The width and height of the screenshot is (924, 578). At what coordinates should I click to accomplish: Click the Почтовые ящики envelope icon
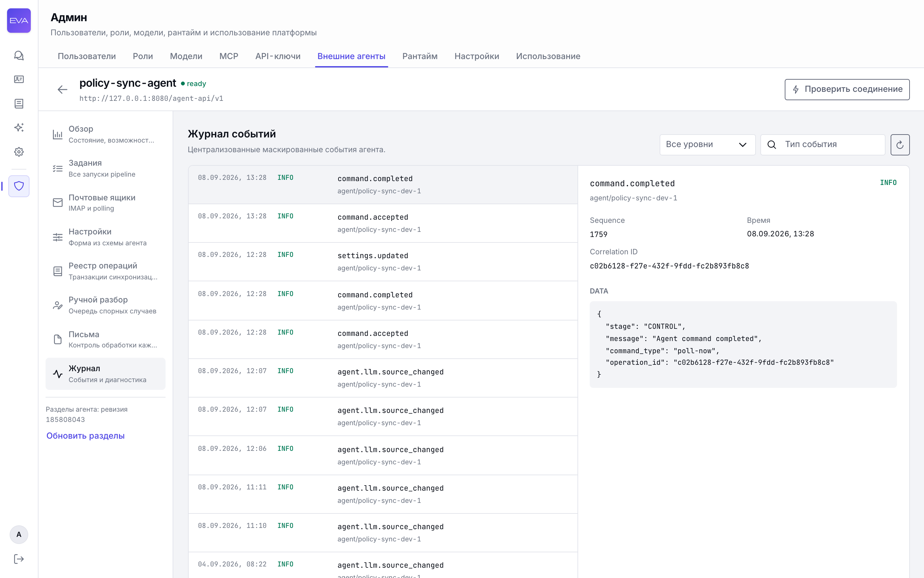click(58, 203)
